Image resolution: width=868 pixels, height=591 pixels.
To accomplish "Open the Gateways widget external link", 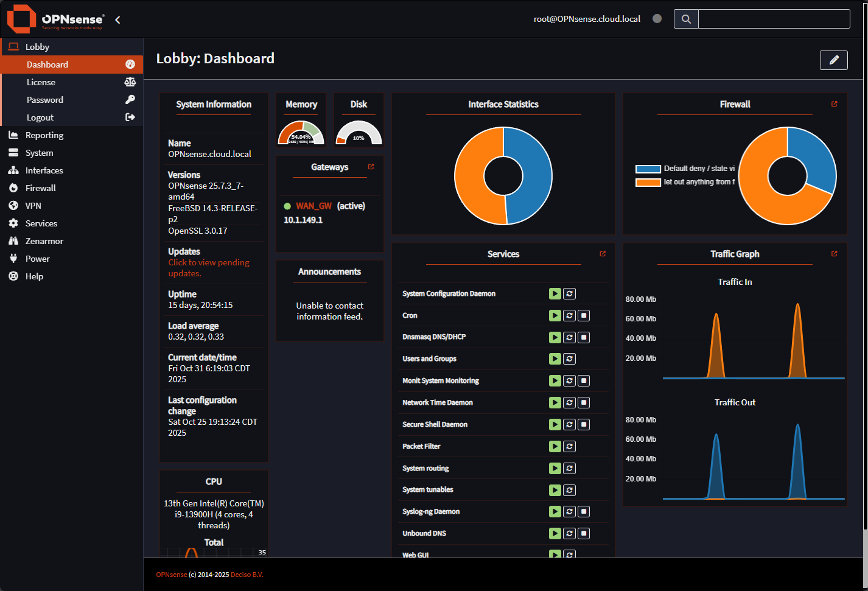I will (x=371, y=167).
